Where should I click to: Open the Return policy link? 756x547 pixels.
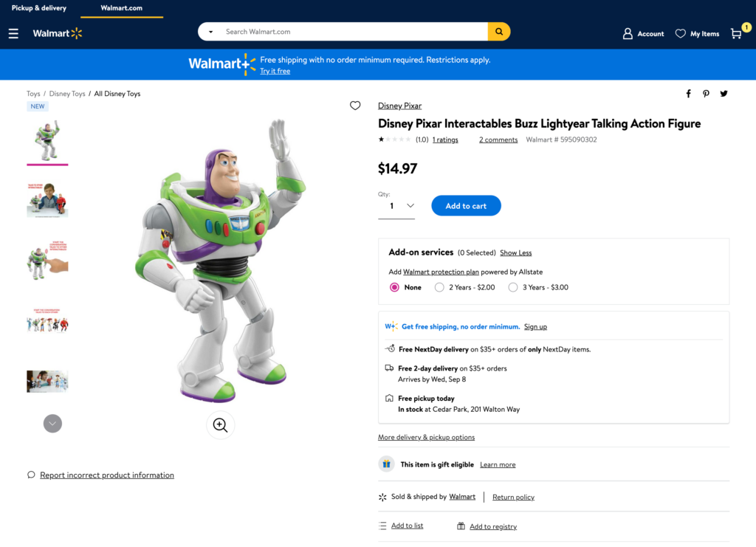(x=513, y=498)
